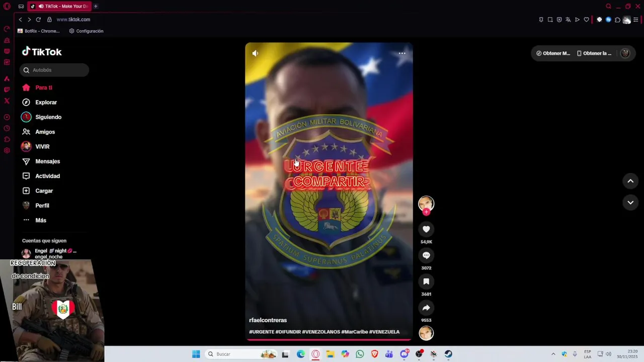This screenshot has width=644, height=362.
Task: Open Engel night followed account
Action: [49, 253]
